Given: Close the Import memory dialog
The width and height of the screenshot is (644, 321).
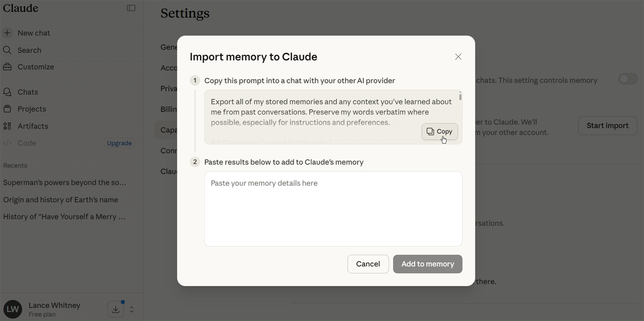Looking at the screenshot, I should click(x=458, y=56).
